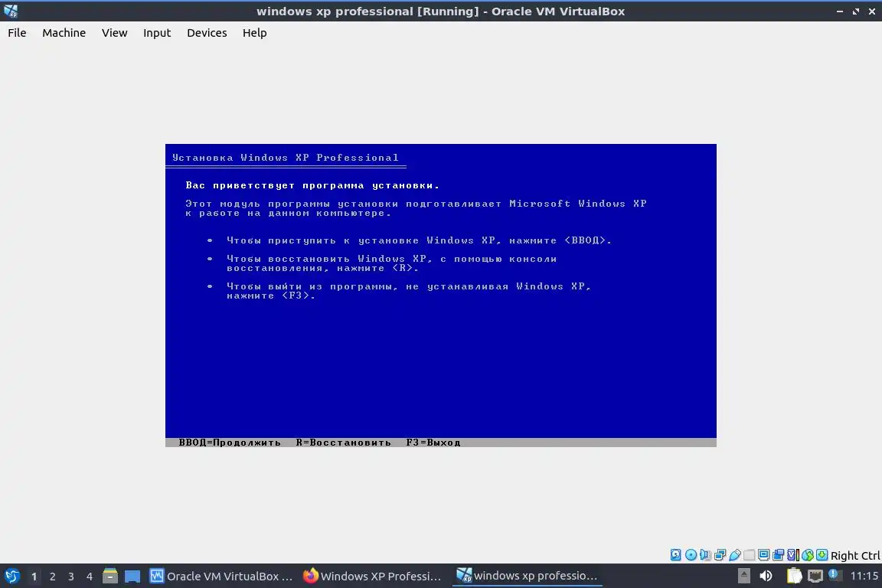Click 'Вас приветствует программа установки.' line
The image size is (882, 588).
point(312,185)
